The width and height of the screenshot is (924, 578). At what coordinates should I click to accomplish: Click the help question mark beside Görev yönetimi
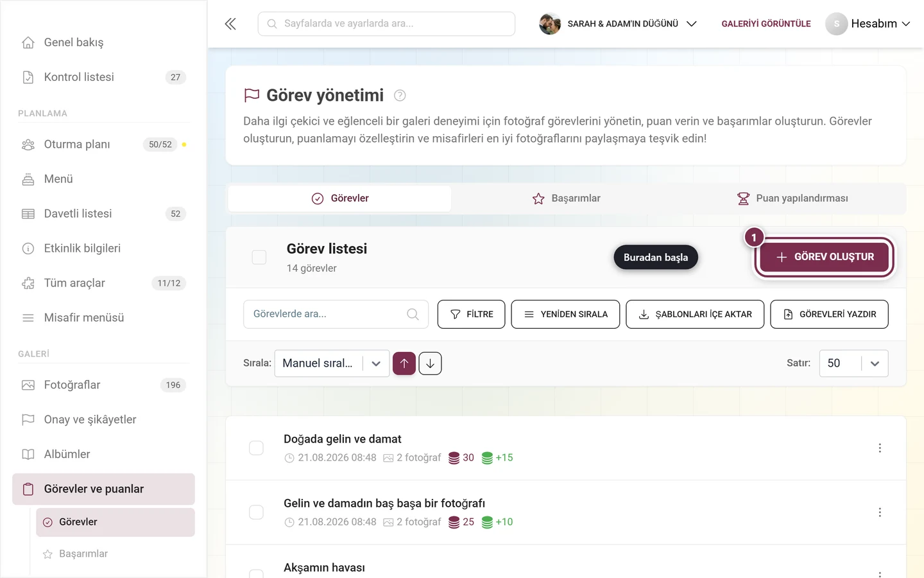400,96
